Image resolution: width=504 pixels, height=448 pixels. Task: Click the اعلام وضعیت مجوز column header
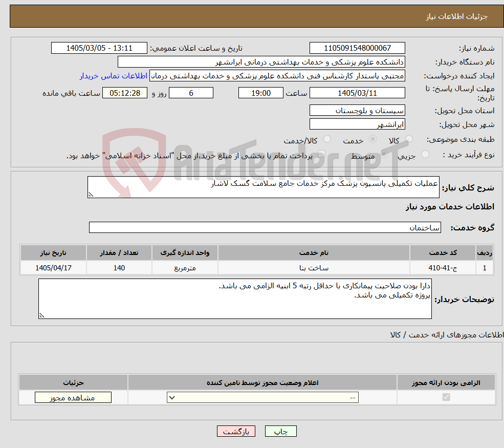coord(262,382)
